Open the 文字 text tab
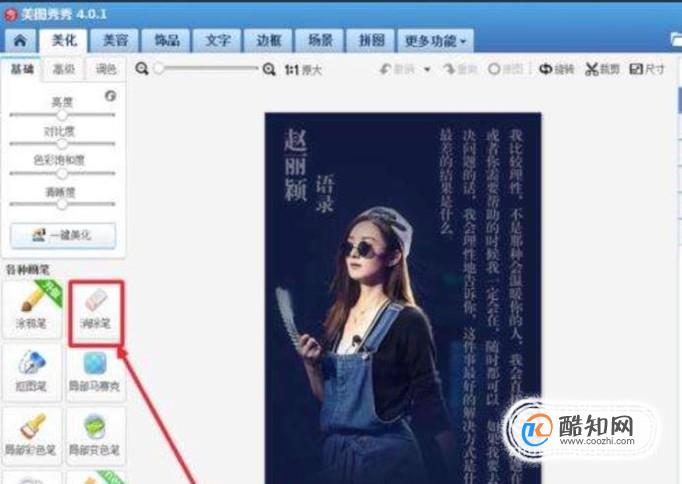Screen dimensions: 682x484 (x=217, y=41)
